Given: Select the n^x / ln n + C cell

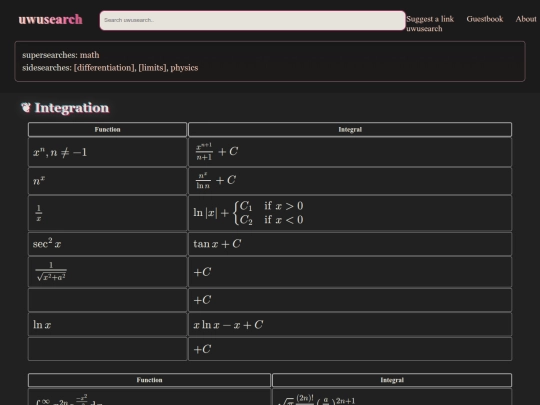Looking at the screenshot, I should click(350, 181).
